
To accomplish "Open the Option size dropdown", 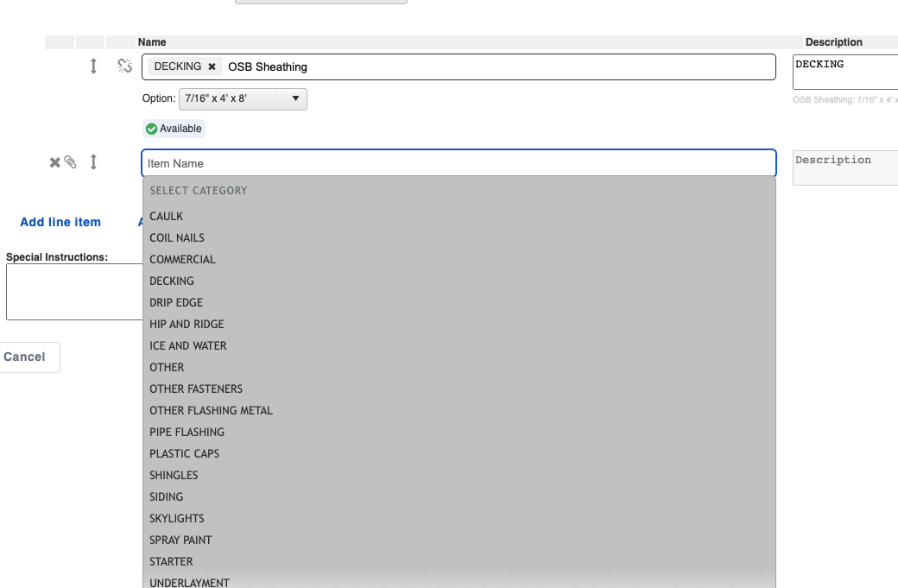I will (242, 99).
